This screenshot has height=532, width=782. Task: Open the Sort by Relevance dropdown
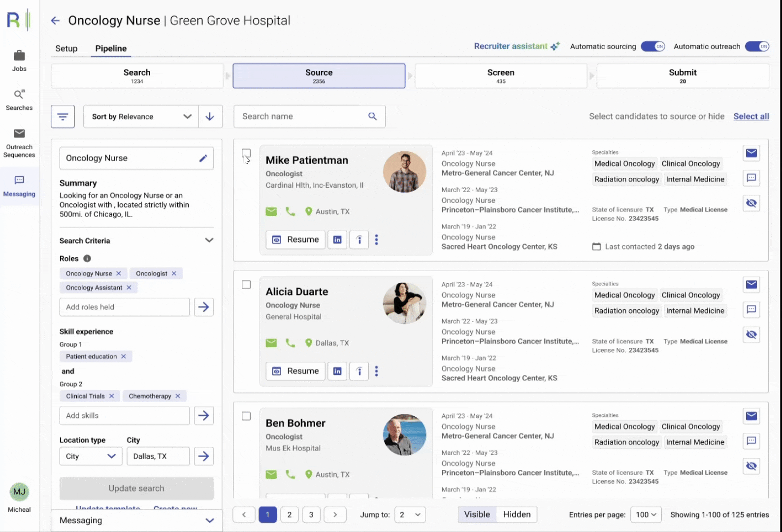click(141, 117)
